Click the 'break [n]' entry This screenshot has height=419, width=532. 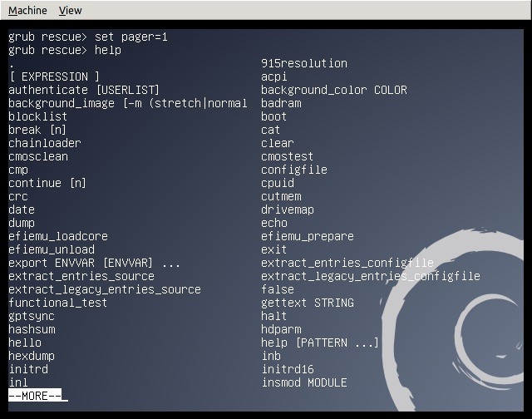[x=37, y=130]
